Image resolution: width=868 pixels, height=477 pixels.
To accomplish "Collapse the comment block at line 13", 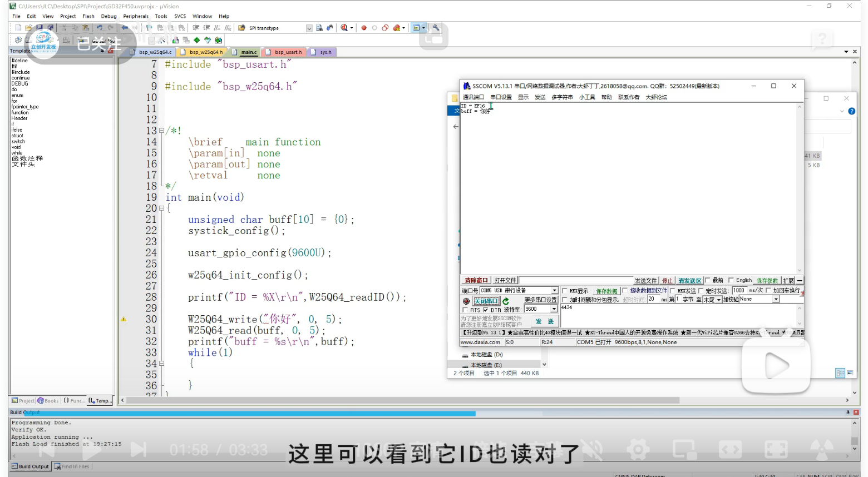I will tap(161, 131).
